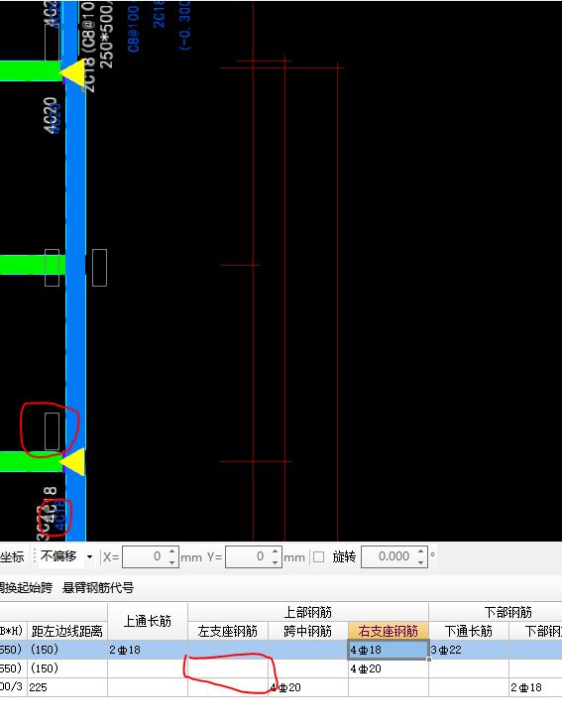
Task: Click the lower yellow triangle support marker
Action: 73,462
